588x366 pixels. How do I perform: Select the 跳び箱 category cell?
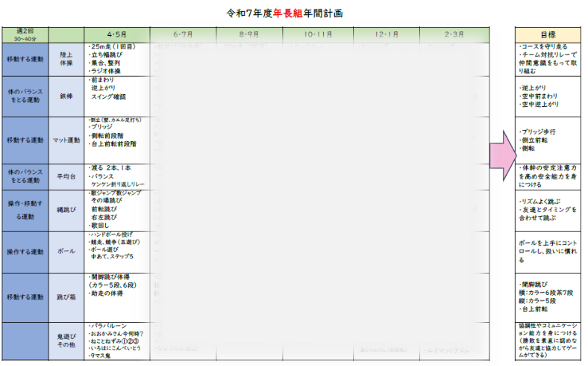[x=66, y=297]
